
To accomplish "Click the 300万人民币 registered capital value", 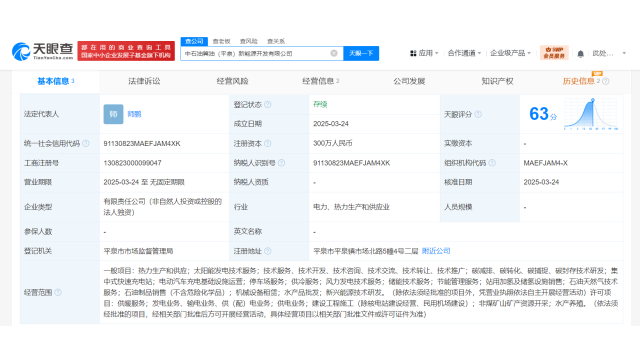I will pos(333,143).
